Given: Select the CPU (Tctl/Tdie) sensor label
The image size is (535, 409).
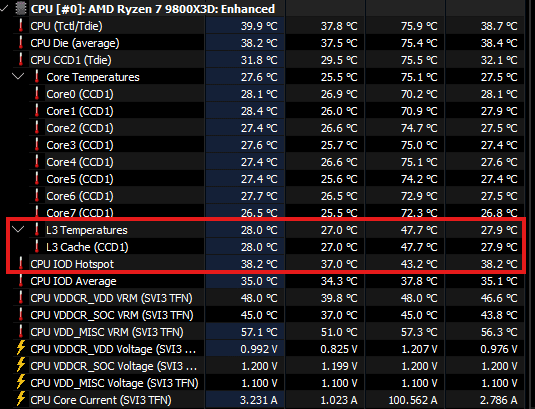Looking at the screenshot, I should (x=66, y=26).
